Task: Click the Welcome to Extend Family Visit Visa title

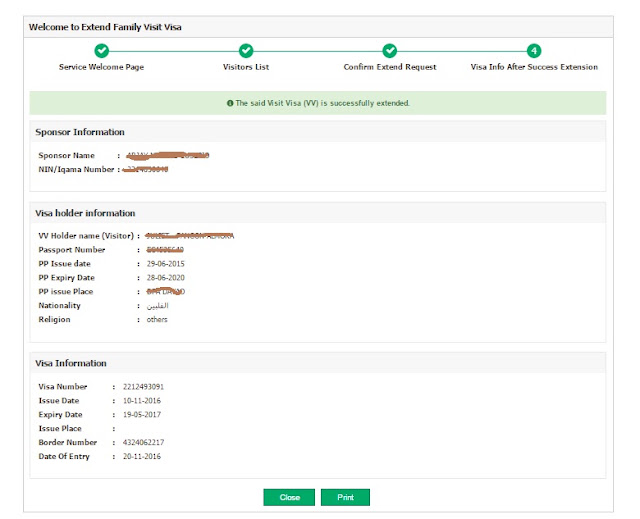Action: [x=105, y=27]
